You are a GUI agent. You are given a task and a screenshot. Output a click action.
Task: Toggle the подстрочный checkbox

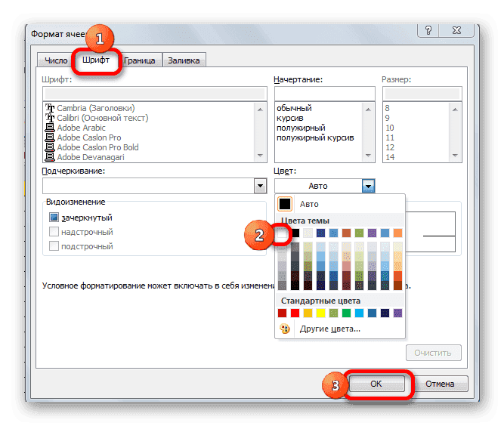pos(54,246)
